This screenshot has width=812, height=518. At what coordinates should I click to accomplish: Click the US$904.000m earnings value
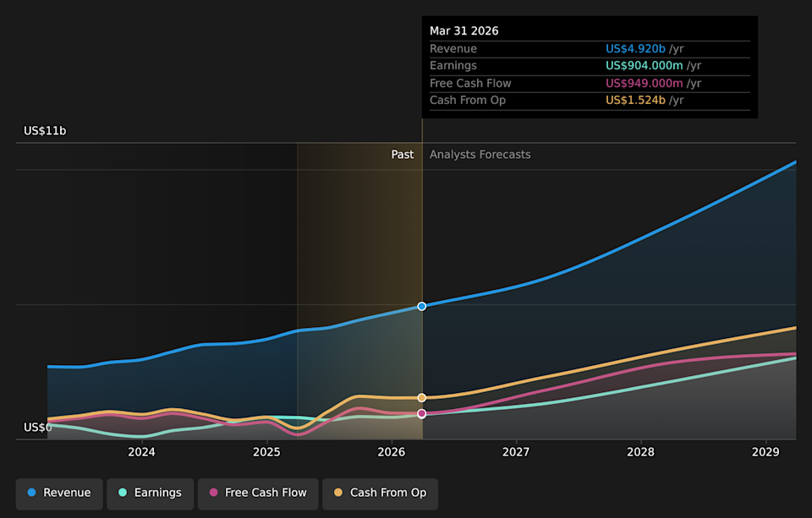pos(645,66)
